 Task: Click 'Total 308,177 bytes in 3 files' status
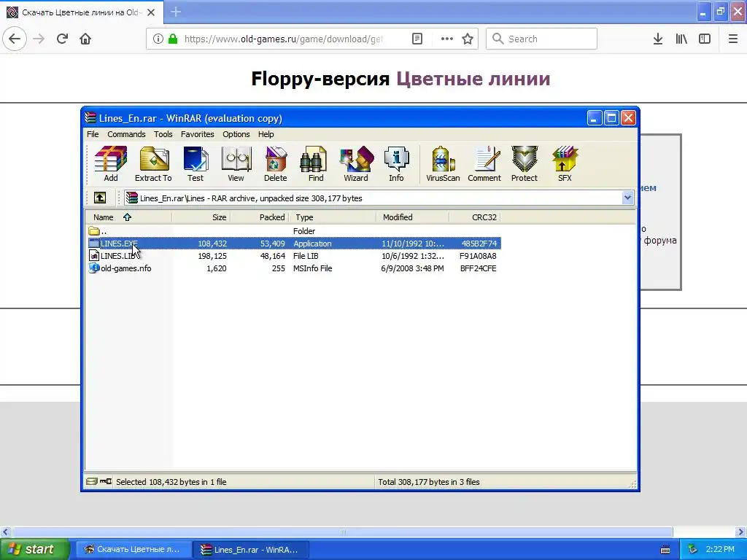point(429,482)
